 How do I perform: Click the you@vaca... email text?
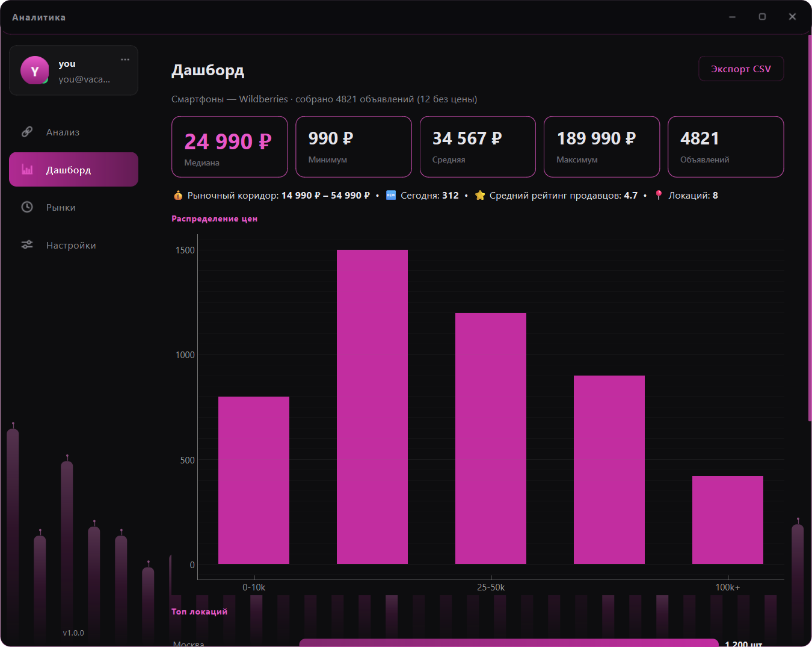(x=84, y=79)
